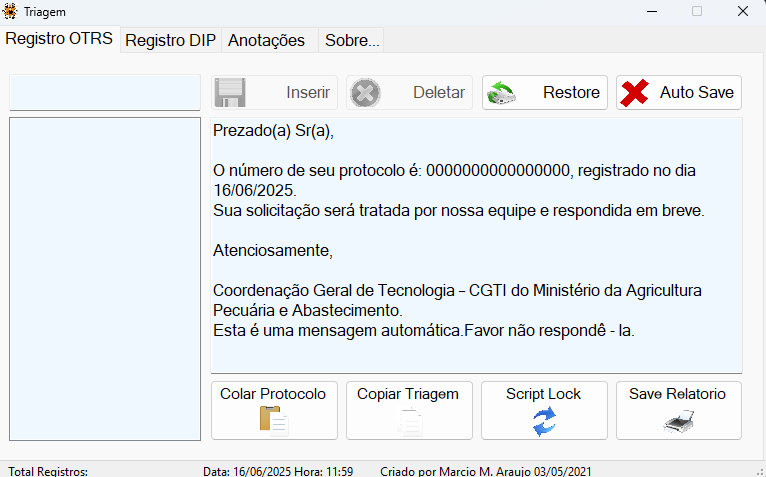Click the blue refresh arrows under Script Lock
This screenshot has width=766, height=477.
pos(544,421)
